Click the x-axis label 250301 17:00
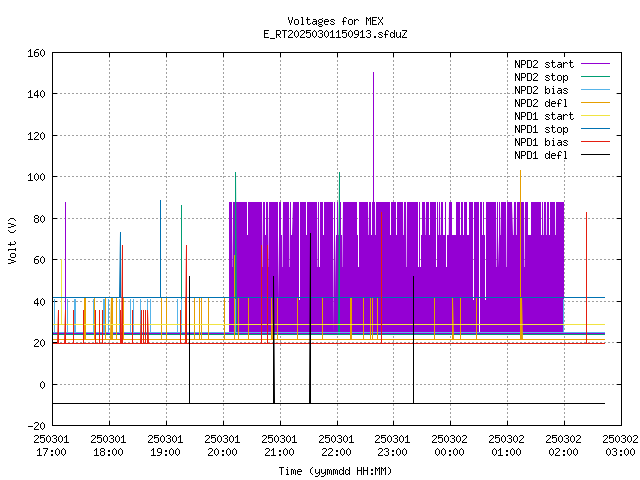 [x=51, y=446]
